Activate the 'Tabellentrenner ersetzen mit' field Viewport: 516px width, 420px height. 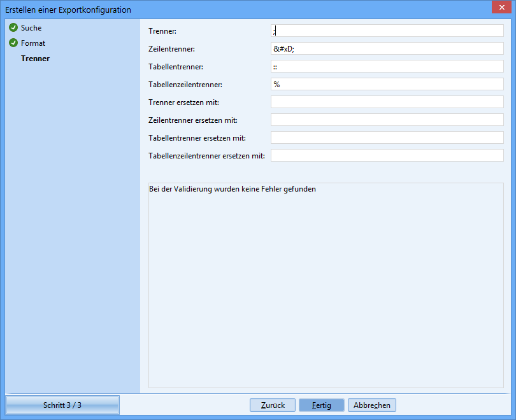[x=387, y=137]
